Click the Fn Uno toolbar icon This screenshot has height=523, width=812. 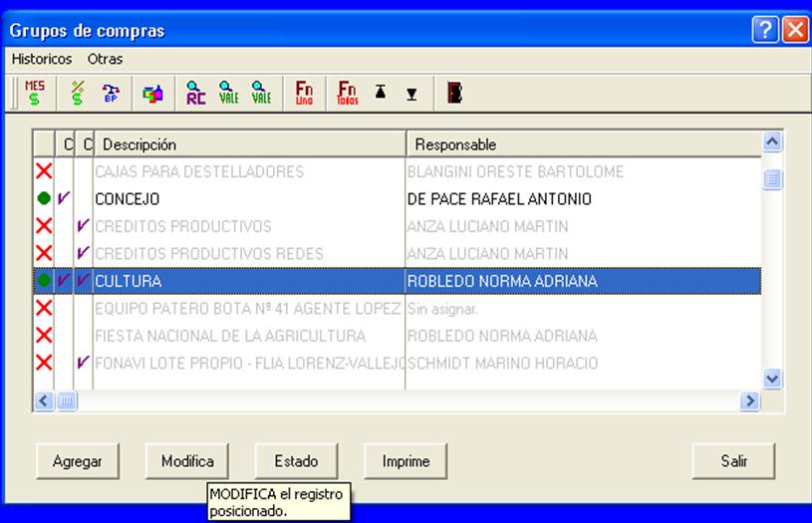pos(304,94)
